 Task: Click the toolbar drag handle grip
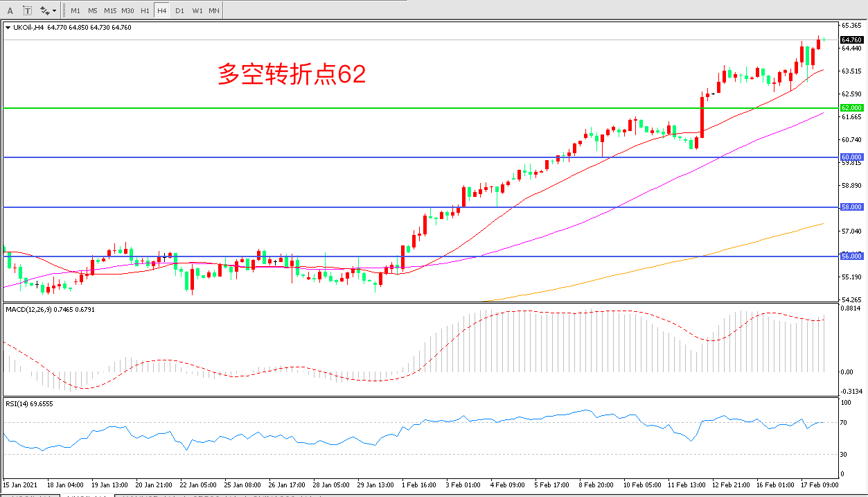coord(64,10)
